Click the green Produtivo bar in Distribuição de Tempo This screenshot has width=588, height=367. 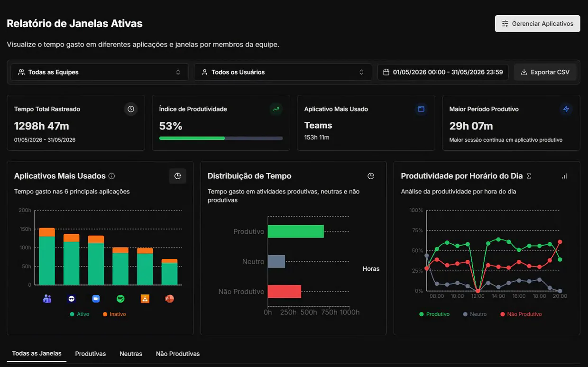tap(296, 231)
